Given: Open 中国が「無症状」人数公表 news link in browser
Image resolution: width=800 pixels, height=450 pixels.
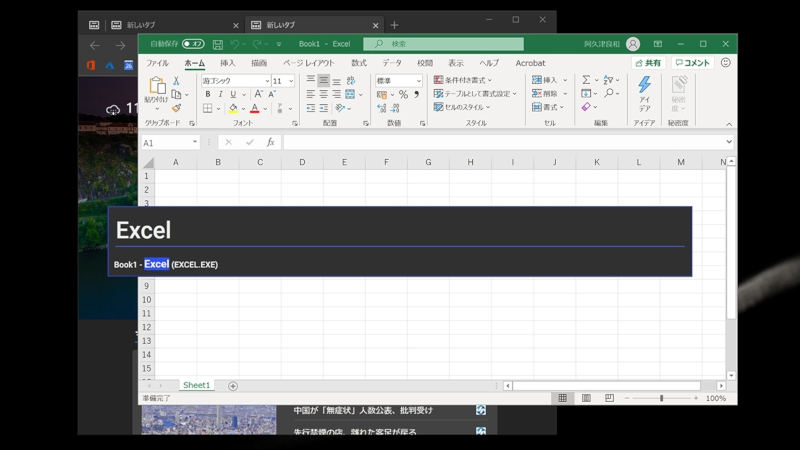Looking at the screenshot, I should [363, 410].
